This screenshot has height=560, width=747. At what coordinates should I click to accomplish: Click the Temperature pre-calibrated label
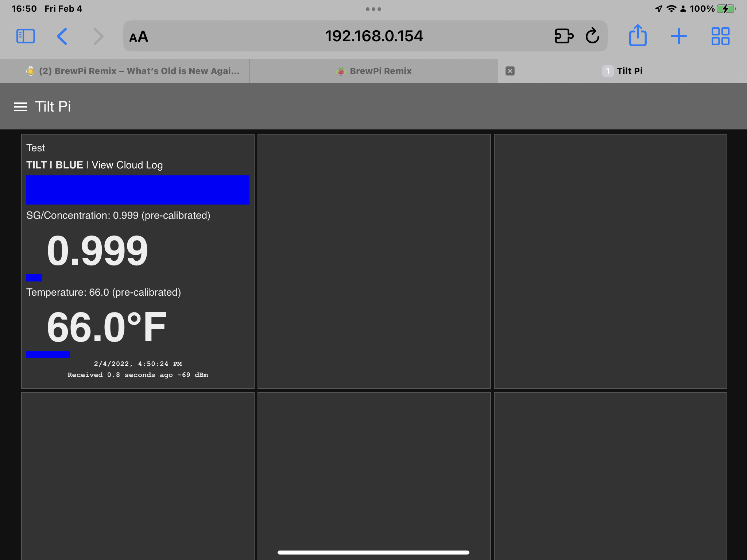(104, 292)
